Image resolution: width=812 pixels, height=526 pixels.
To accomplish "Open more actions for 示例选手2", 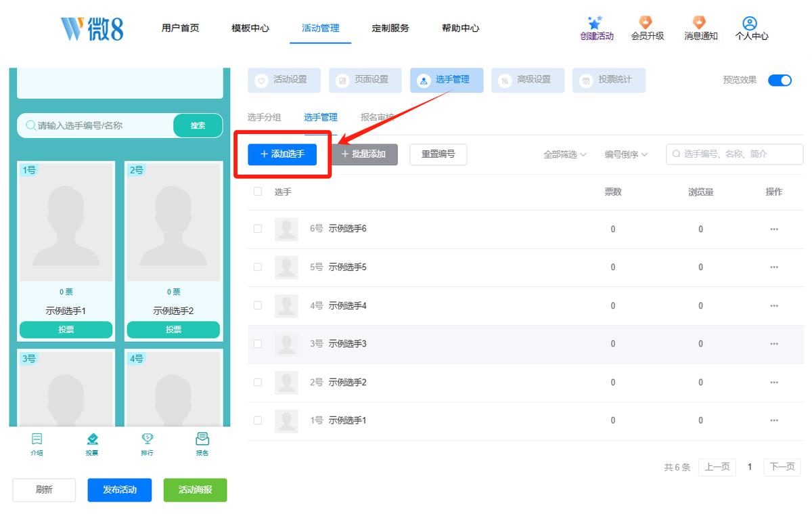I will (x=774, y=382).
